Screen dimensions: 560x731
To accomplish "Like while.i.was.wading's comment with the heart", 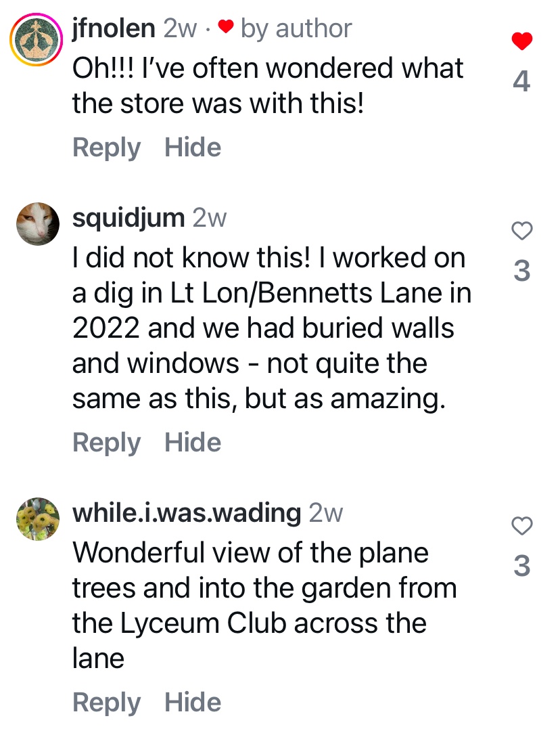I will click(x=521, y=525).
